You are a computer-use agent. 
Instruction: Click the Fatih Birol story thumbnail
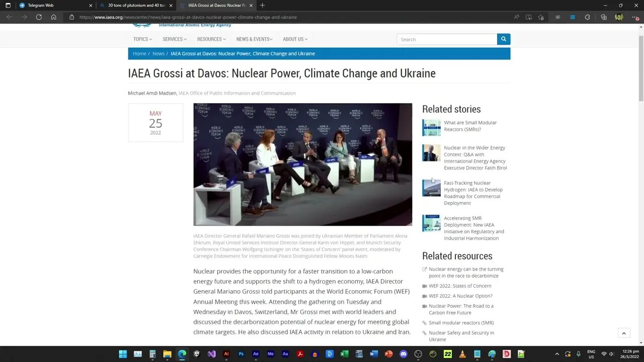pos(431,153)
